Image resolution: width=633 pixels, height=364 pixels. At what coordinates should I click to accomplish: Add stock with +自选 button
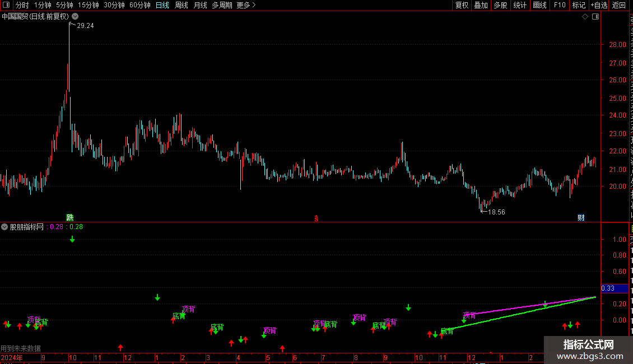[x=599, y=5]
